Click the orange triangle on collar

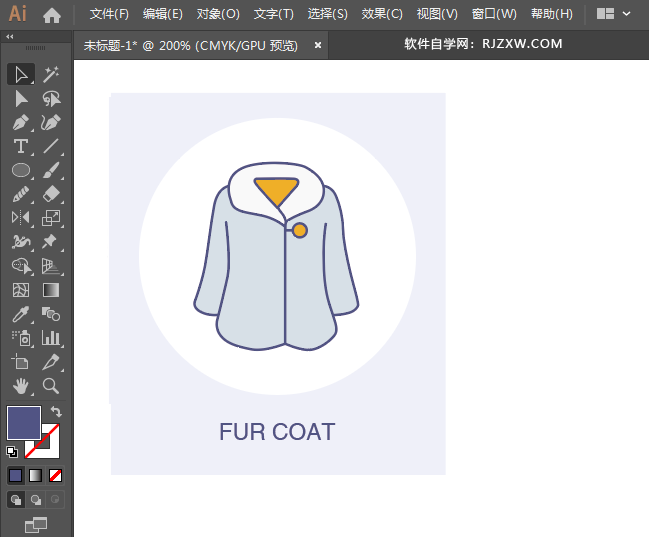276,192
